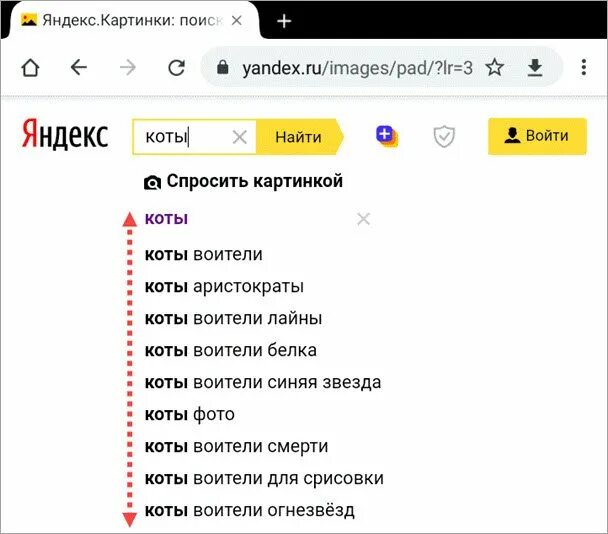Navigate back to the previous page
Viewport: 608px width, 534px height.
click(x=79, y=67)
